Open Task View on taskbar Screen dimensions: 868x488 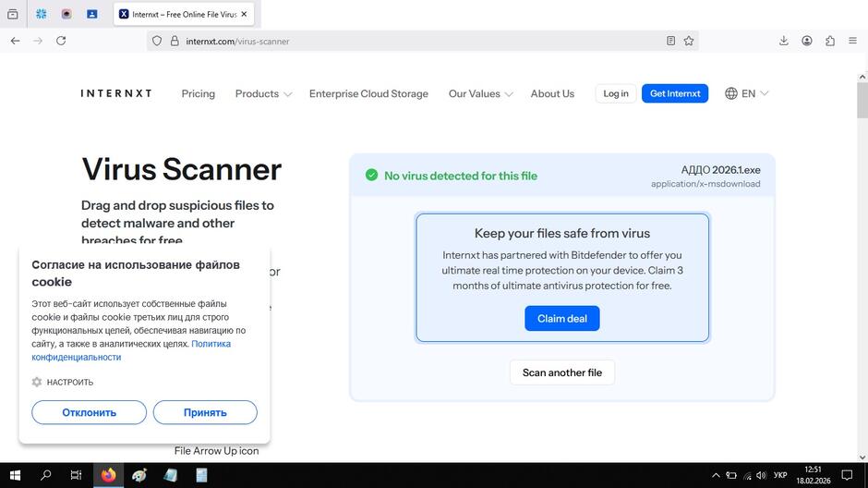(76, 475)
